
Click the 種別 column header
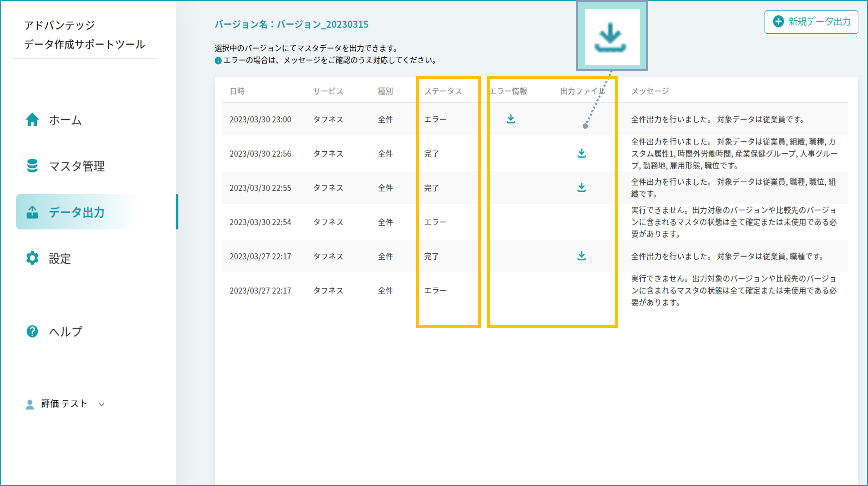pyautogui.click(x=385, y=91)
